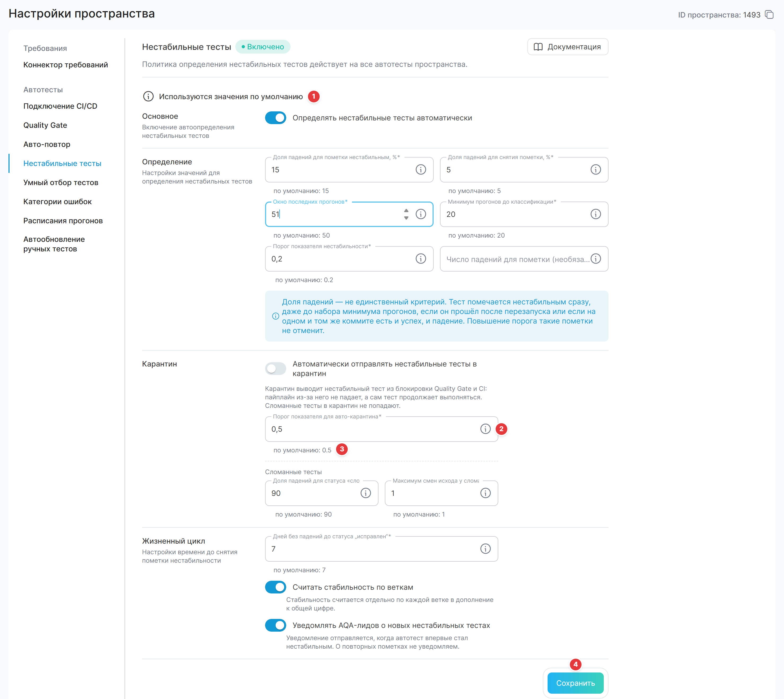Click the Сохранить button
This screenshot has width=784, height=699.
point(575,683)
